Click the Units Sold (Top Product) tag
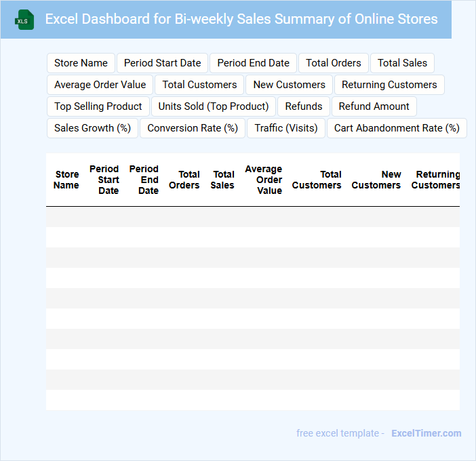The height and width of the screenshot is (461, 476). click(214, 106)
